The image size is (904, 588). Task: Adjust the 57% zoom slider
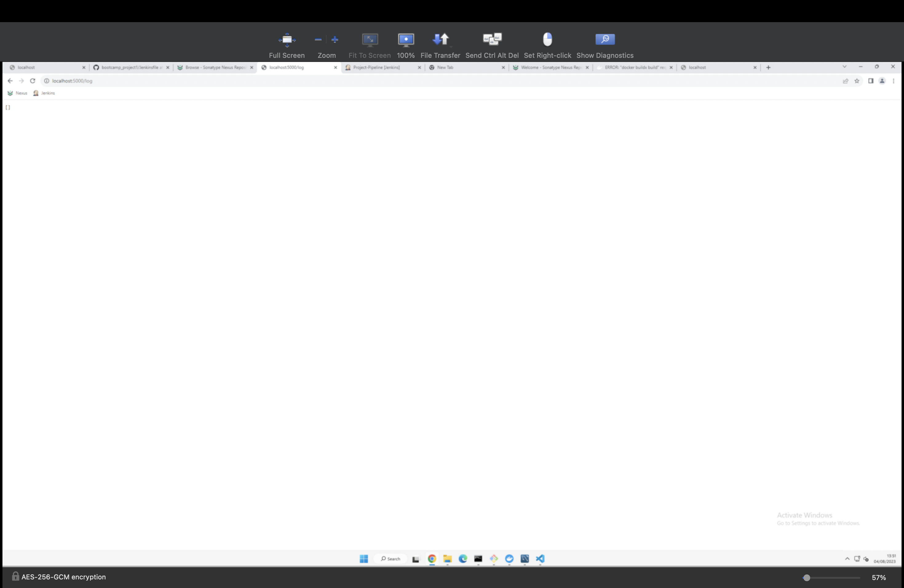click(x=807, y=578)
